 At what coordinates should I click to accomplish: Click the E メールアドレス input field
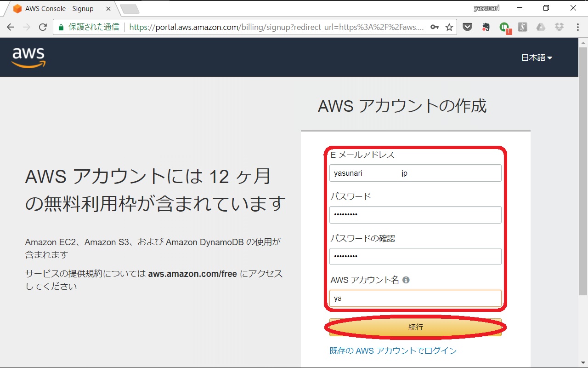click(415, 173)
